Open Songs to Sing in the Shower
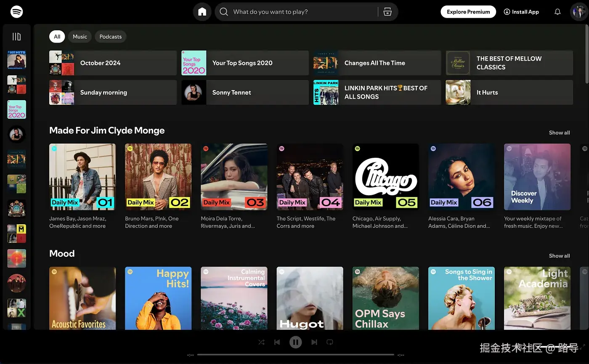 point(462,298)
